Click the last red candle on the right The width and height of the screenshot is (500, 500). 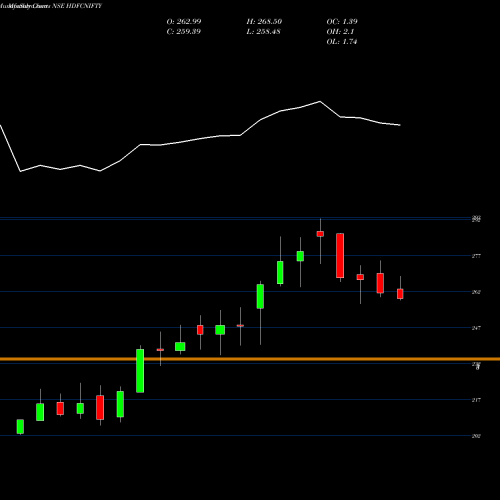pyautogui.click(x=400, y=294)
